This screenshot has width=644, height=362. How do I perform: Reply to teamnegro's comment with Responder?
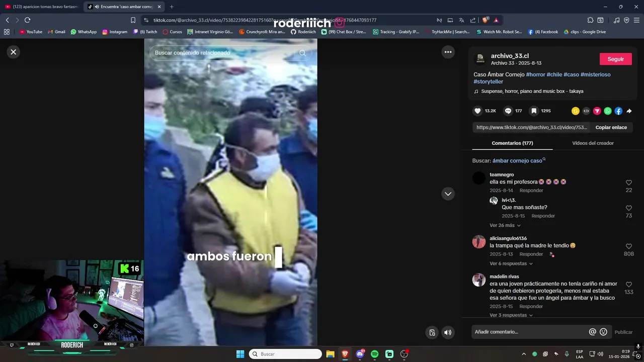(x=531, y=191)
